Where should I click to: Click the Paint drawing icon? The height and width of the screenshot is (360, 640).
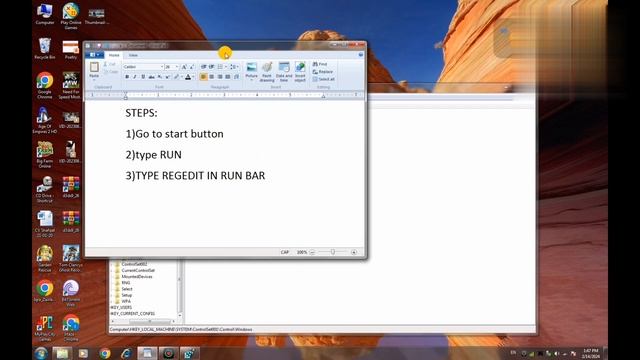[x=267, y=71]
